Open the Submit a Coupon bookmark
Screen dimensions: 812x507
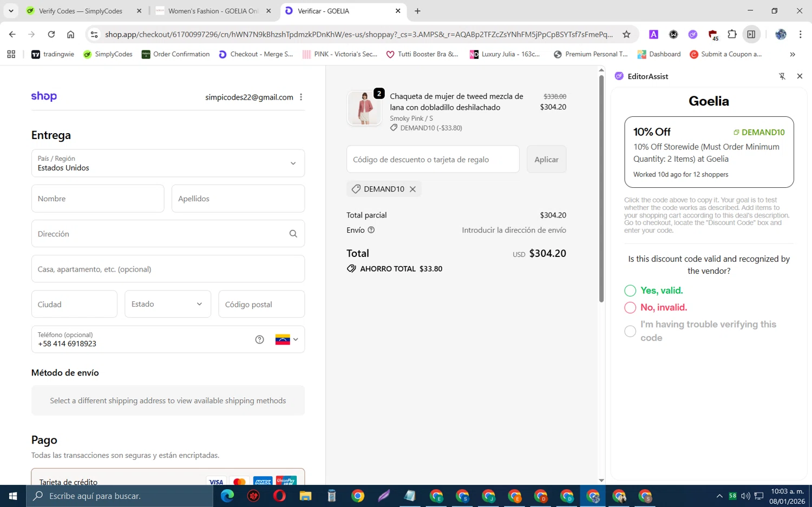pyautogui.click(x=725, y=54)
